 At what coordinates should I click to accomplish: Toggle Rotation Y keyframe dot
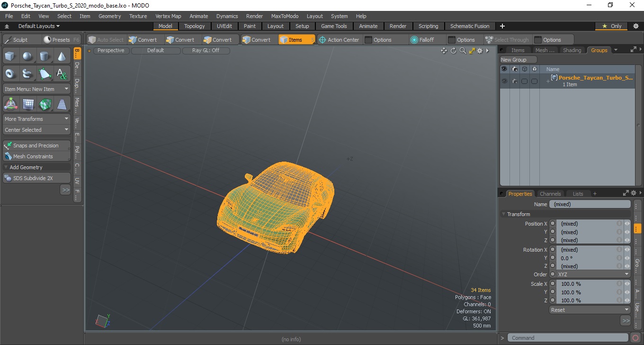pyautogui.click(x=553, y=258)
